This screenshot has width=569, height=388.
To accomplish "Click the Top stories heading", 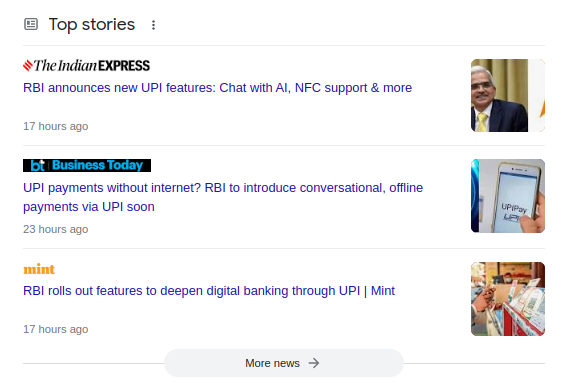I will (92, 25).
